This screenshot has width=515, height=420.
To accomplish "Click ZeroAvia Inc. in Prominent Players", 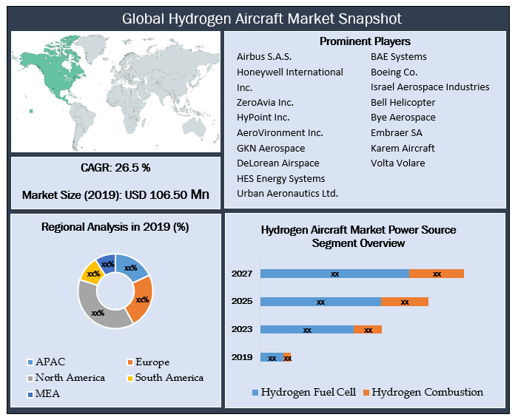I will point(265,103).
